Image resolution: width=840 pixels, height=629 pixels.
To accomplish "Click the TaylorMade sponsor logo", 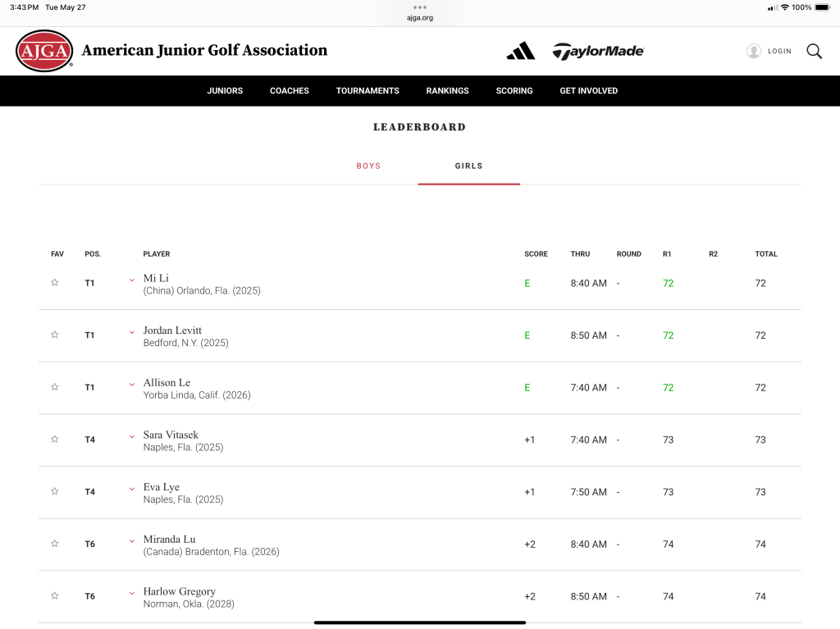I will pos(598,51).
